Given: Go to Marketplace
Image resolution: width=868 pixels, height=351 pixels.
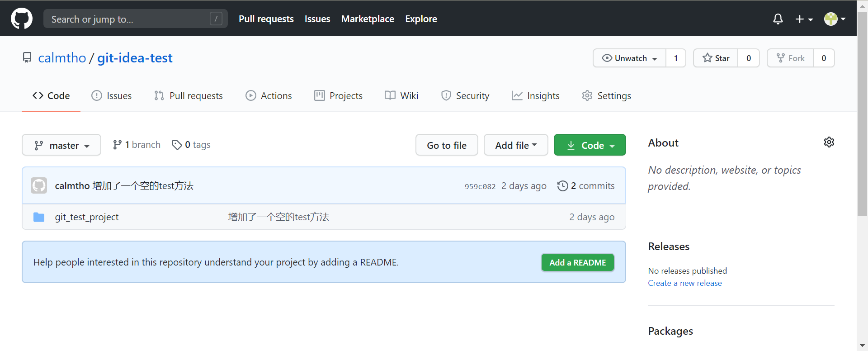Looking at the screenshot, I should 368,19.
